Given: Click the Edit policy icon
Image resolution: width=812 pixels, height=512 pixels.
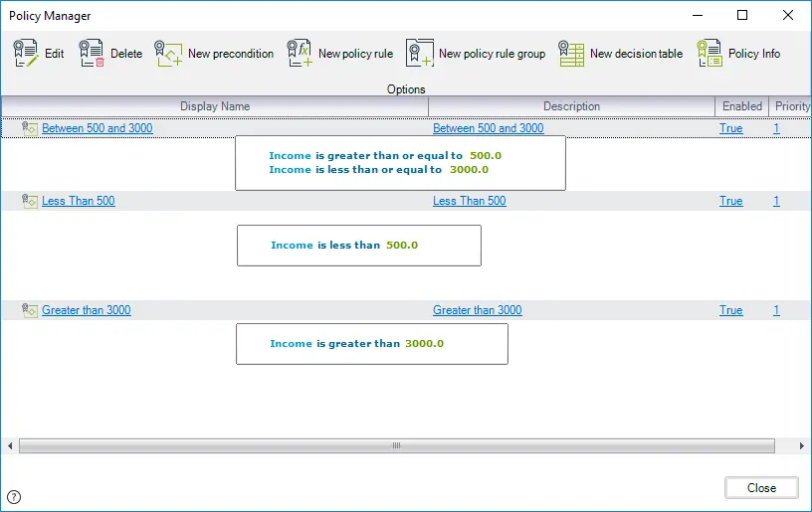Looking at the screenshot, I should [26, 53].
